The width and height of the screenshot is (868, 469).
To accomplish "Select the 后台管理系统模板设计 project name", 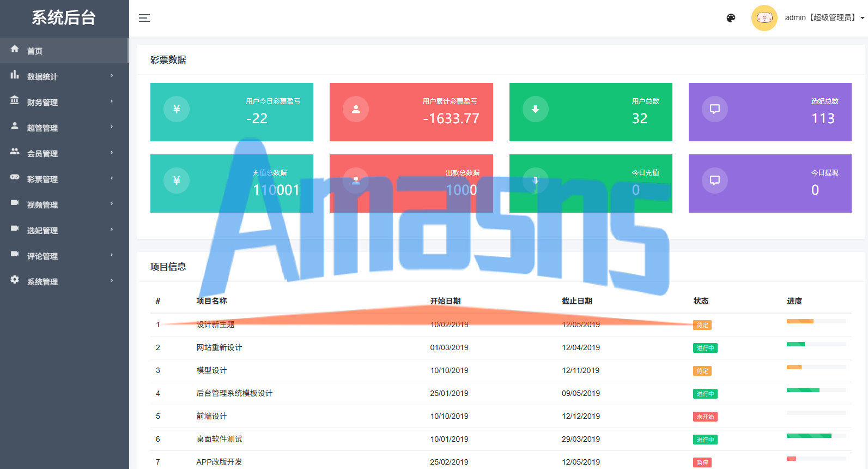I will click(x=234, y=393).
